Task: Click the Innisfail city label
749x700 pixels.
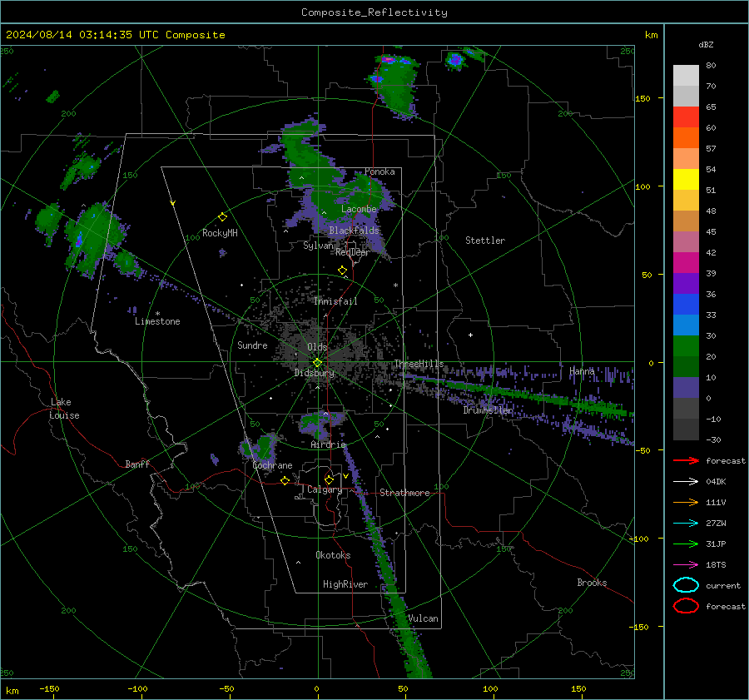Action: (335, 301)
